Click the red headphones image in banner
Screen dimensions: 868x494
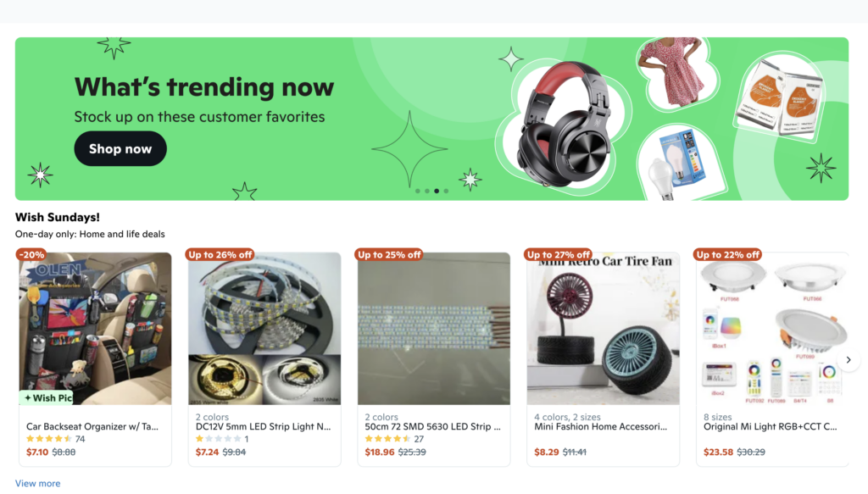point(565,125)
